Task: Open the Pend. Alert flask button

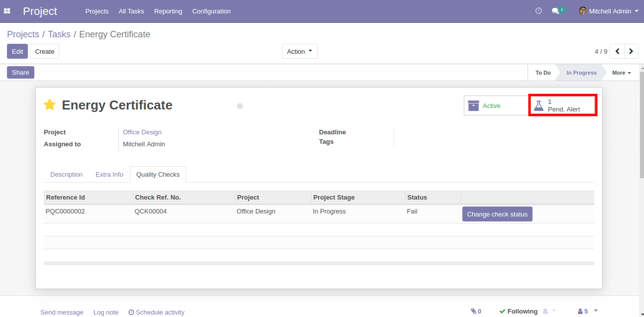Action: (x=562, y=106)
